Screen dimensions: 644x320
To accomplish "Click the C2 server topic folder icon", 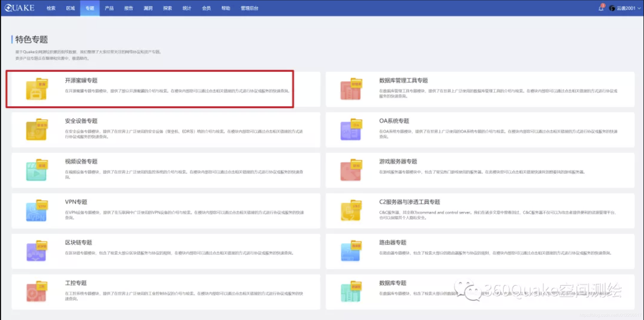I will click(351, 211).
